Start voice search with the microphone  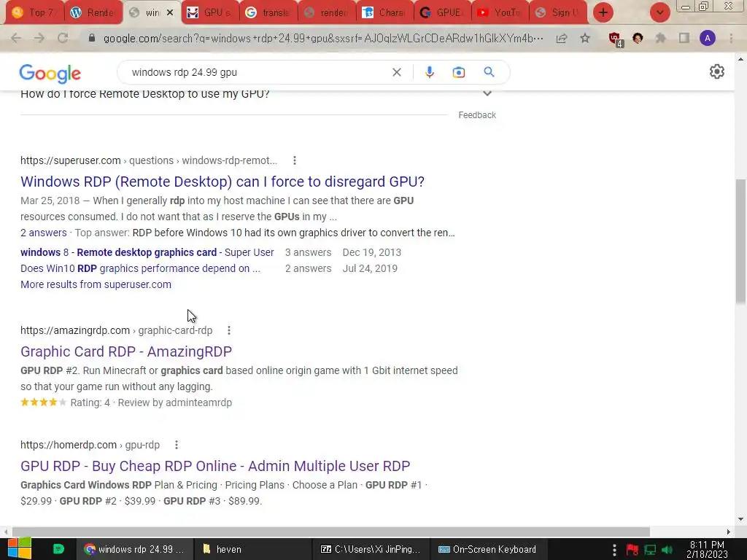429,72
